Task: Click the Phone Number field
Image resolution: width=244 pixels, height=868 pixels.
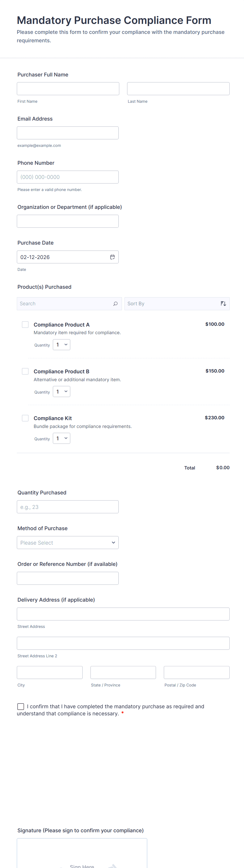Action: 68,177
